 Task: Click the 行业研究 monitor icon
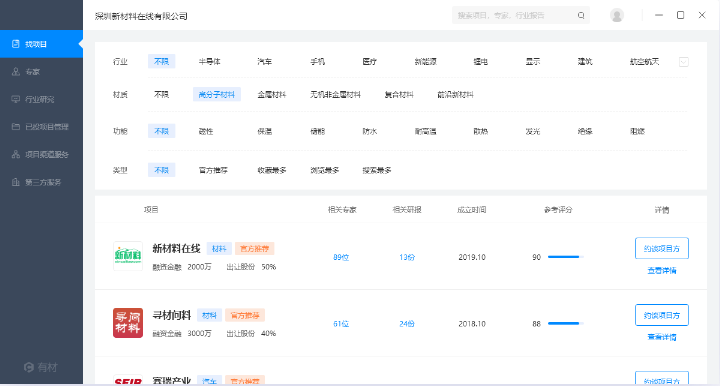(16, 99)
